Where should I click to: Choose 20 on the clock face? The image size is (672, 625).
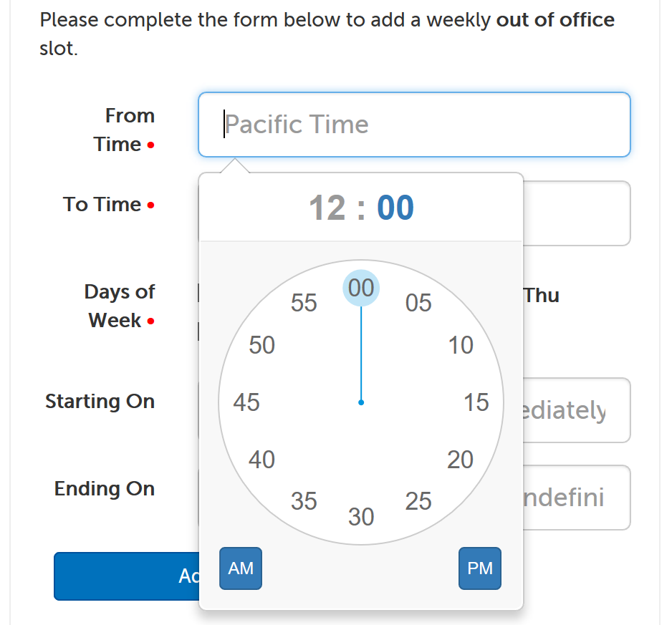(461, 460)
